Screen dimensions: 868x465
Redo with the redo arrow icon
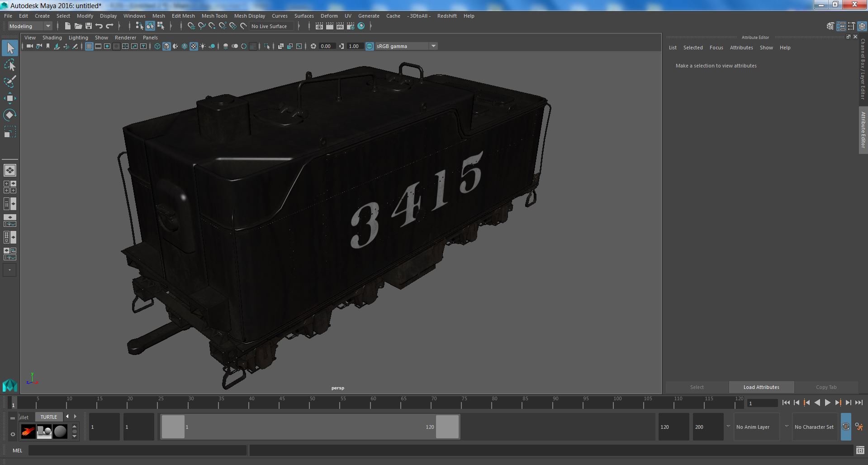[110, 26]
